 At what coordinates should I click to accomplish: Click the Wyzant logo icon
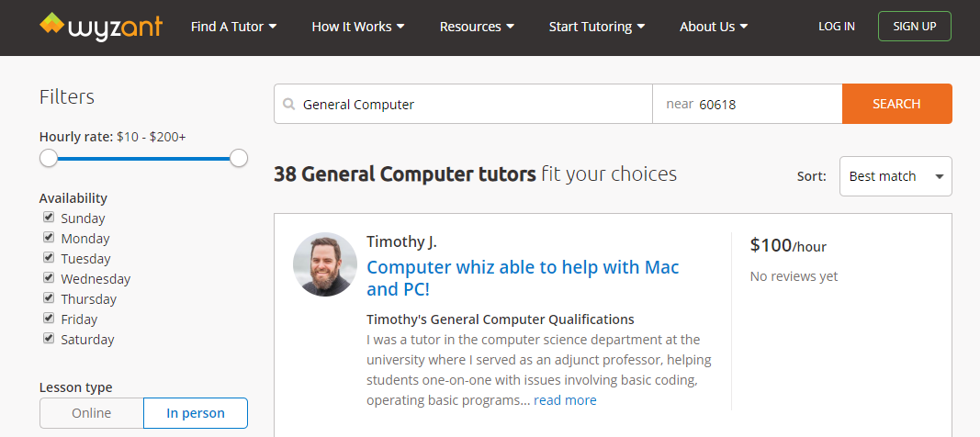[51, 25]
